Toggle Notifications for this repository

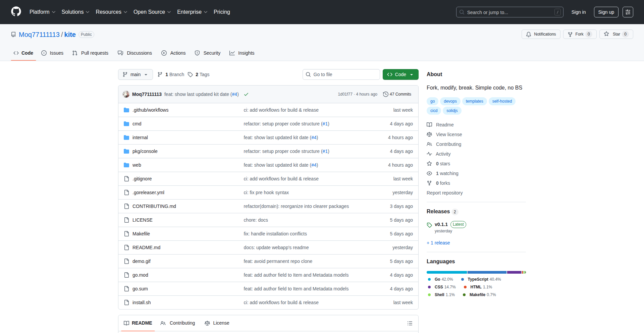point(541,34)
